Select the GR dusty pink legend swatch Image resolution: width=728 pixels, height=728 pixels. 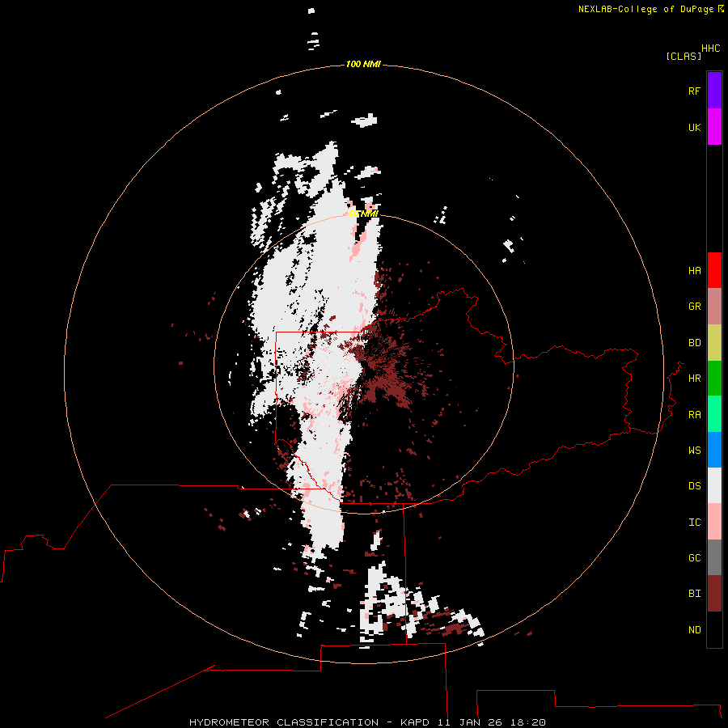pos(714,307)
